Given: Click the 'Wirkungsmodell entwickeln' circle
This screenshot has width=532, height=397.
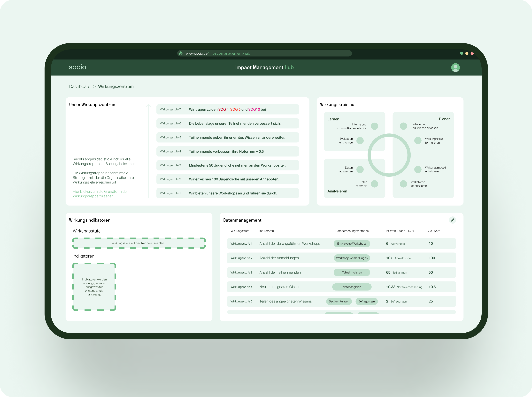Looking at the screenshot, I should (418, 169).
